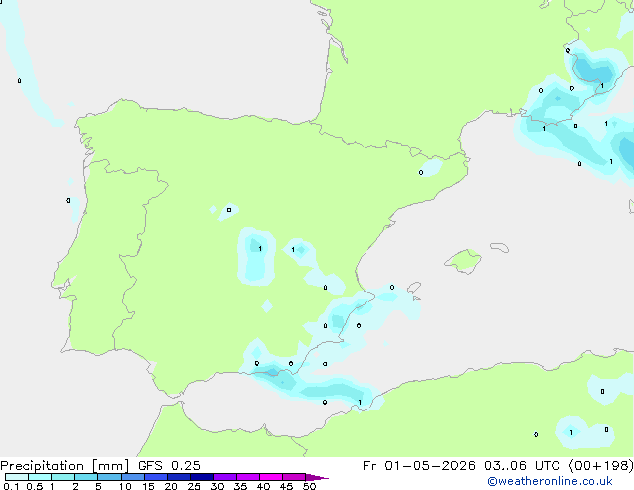Pick the 10–15 mm legend color swatch
This screenshot has height=490, width=634.
click(x=133, y=477)
